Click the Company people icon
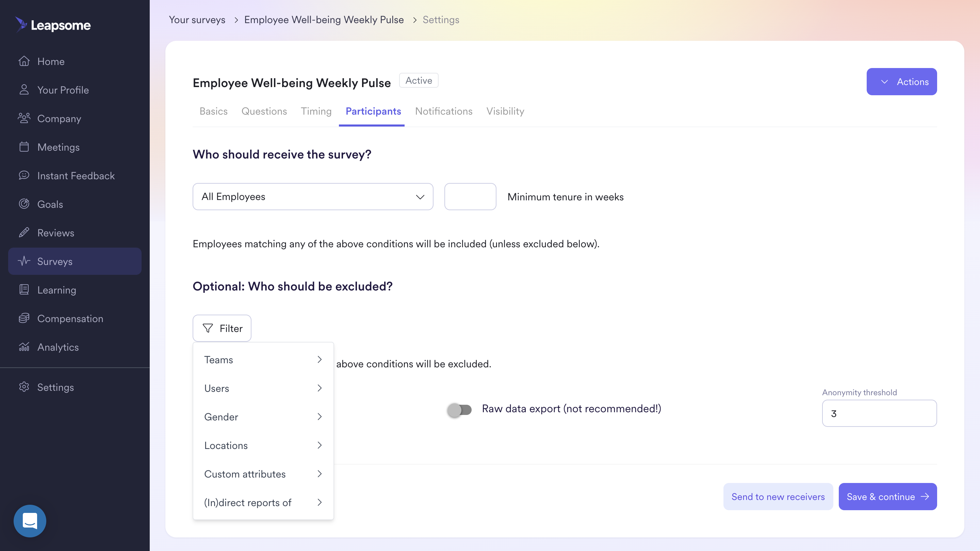 coord(24,118)
